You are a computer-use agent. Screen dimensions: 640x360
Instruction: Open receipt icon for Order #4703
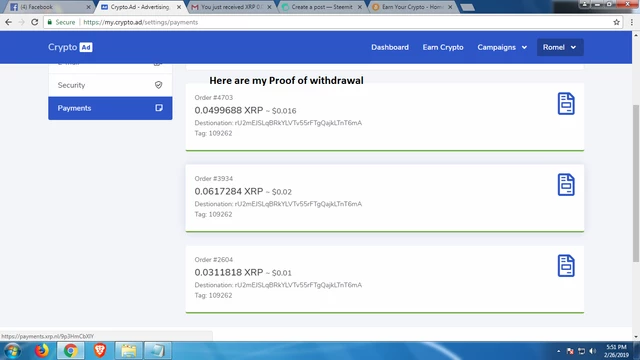[x=566, y=104]
